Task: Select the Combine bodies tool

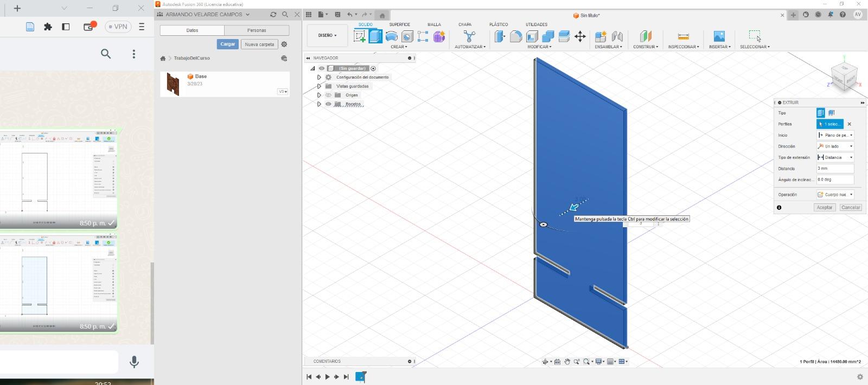Action: [548, 36]
